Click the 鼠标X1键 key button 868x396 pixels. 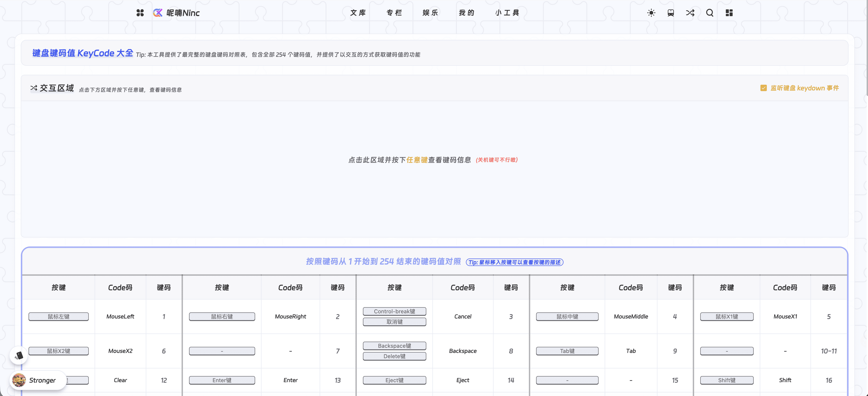tap(727, 316)
